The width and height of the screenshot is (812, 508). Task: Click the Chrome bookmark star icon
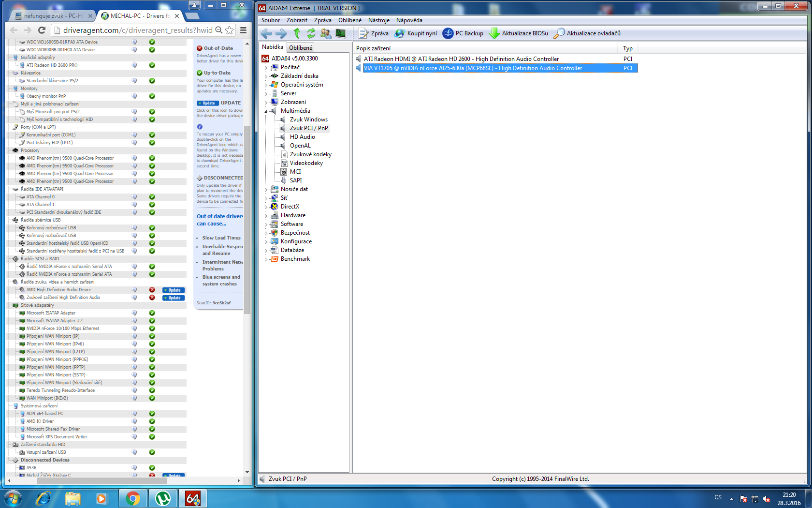230,30
